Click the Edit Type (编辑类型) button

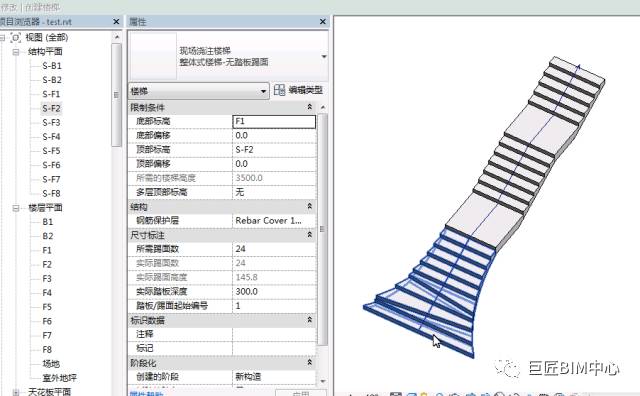click(298, 90)
